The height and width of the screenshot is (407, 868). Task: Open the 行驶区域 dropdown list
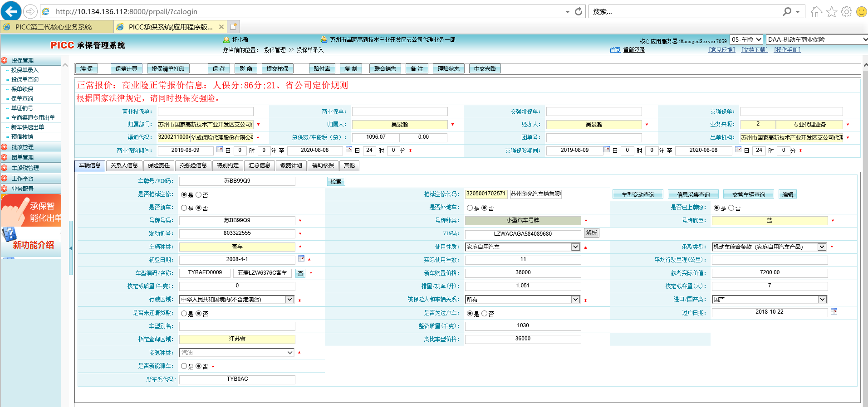[x=289, y=300]
